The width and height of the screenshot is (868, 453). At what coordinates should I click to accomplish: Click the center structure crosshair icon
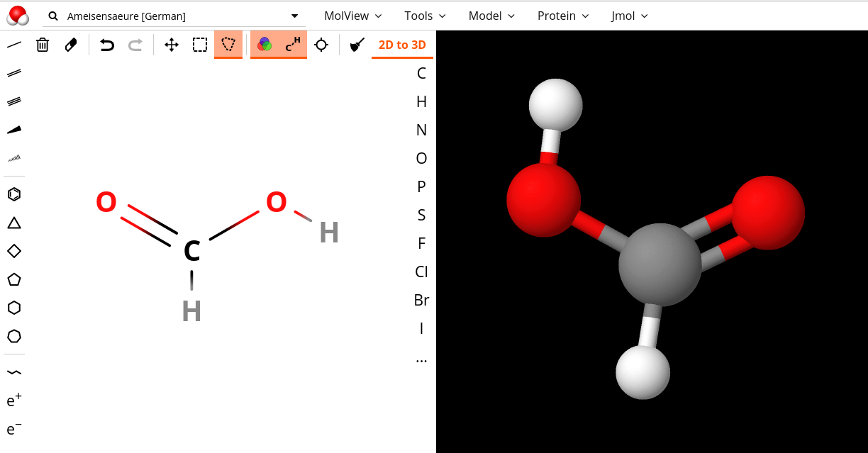(x=321, y=45)
